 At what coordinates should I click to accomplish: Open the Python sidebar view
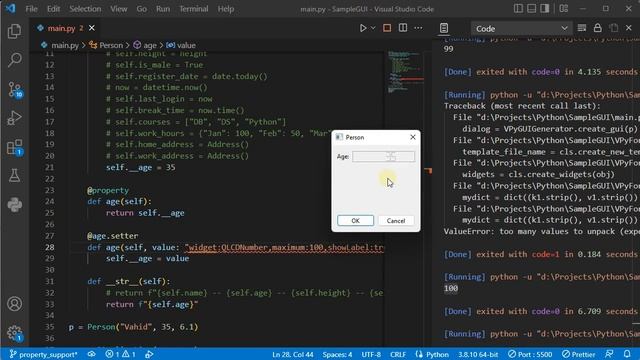click(14, 204)
